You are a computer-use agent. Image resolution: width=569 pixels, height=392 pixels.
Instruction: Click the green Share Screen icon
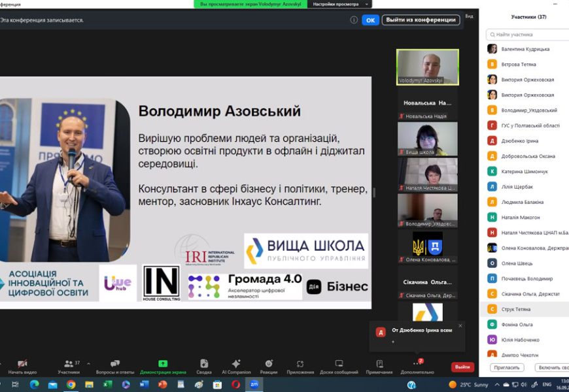(163, 364)
